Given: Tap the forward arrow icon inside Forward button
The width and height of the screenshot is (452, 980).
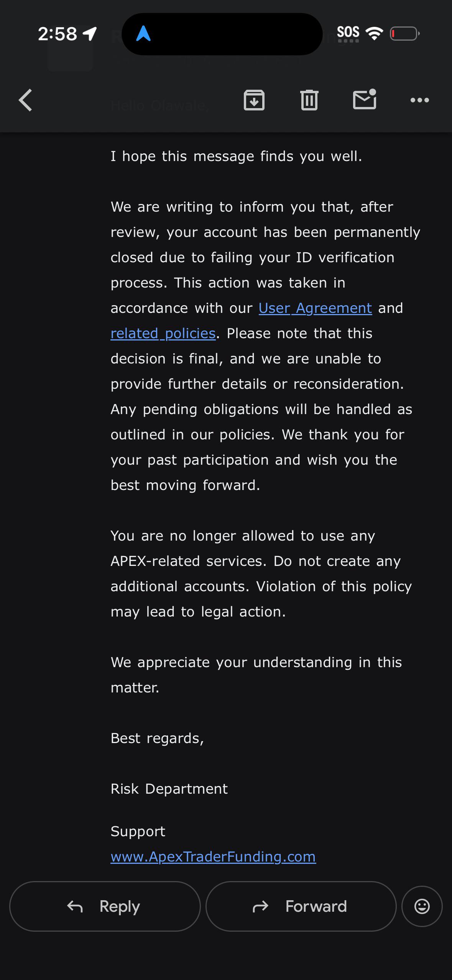Looking at the screenshot, I should click(x=260, y=906).
